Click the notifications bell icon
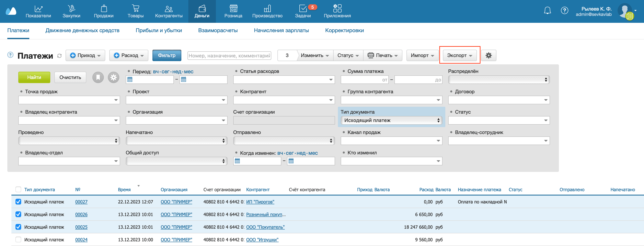Viewport: 644px width, 246px height. coord(547,11)
